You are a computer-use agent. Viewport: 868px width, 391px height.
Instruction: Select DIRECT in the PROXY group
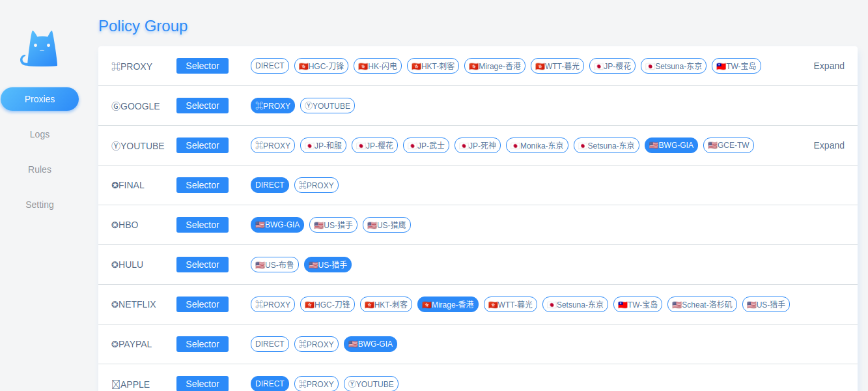270,66
